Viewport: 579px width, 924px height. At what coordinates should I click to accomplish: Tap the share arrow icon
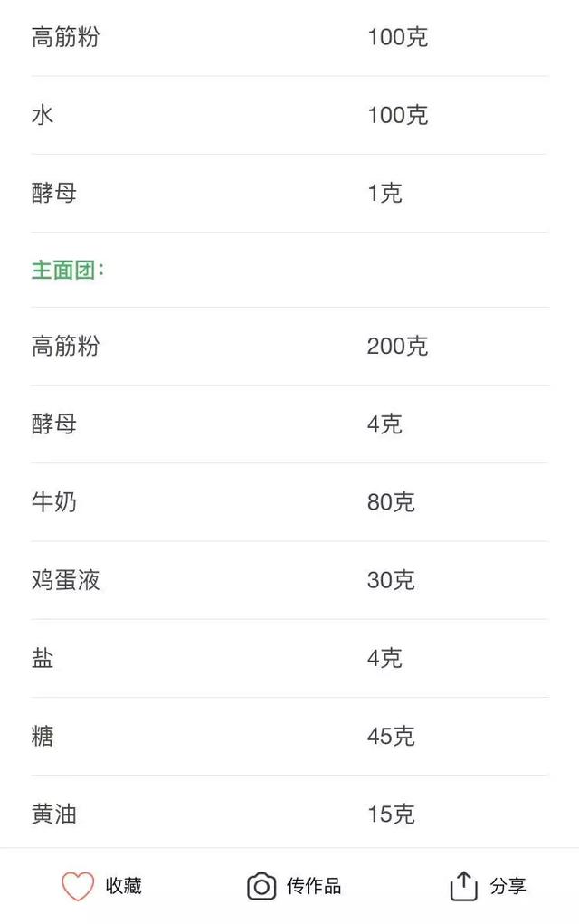point(463,886)
